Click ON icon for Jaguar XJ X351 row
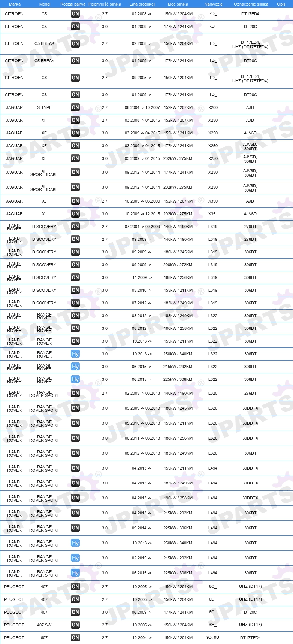The height and width of the screenshot is (644, 293). 75,214
